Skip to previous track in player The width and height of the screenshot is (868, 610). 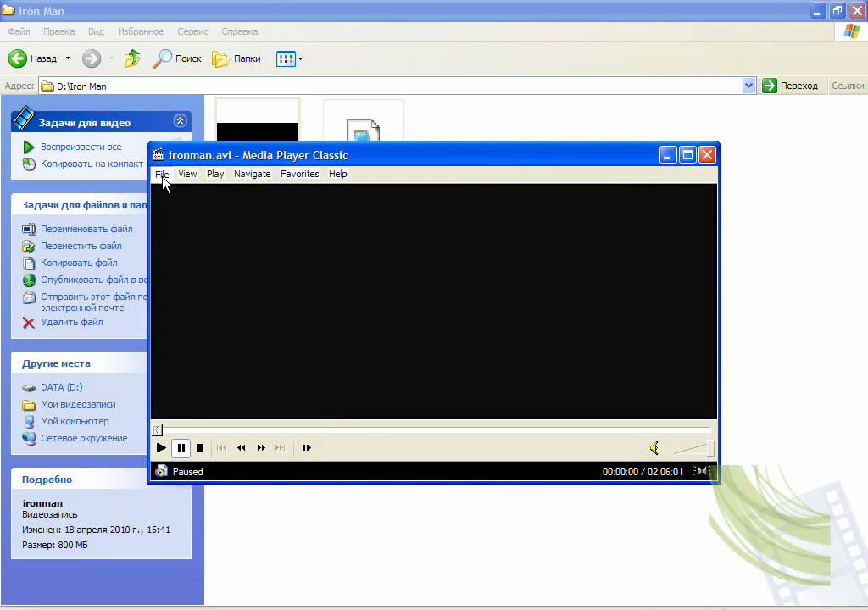(x=221, y=448)
